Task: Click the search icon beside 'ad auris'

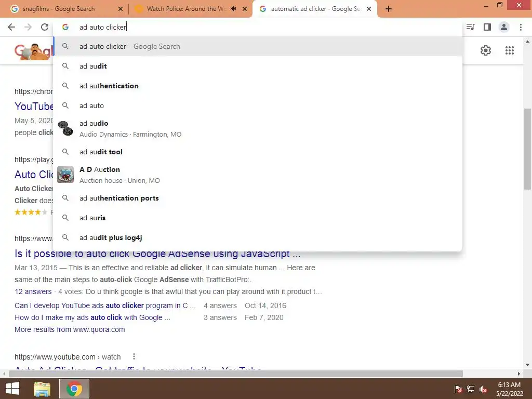Action: 65,218
